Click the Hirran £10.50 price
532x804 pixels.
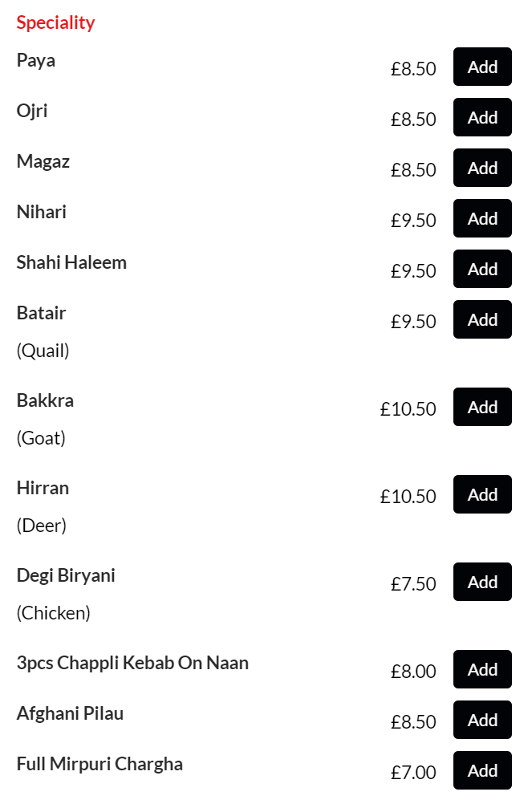point(408,497)
